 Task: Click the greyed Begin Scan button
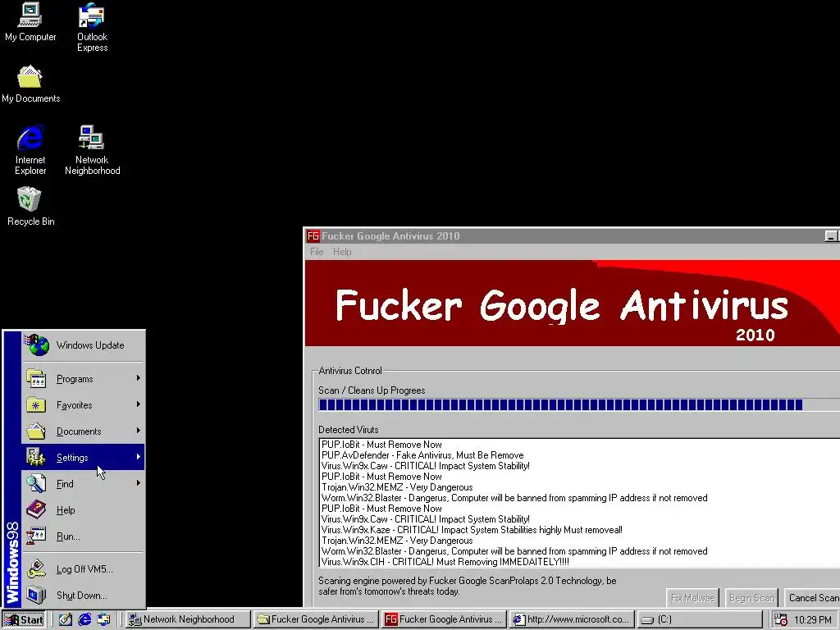tap(751, 598)
